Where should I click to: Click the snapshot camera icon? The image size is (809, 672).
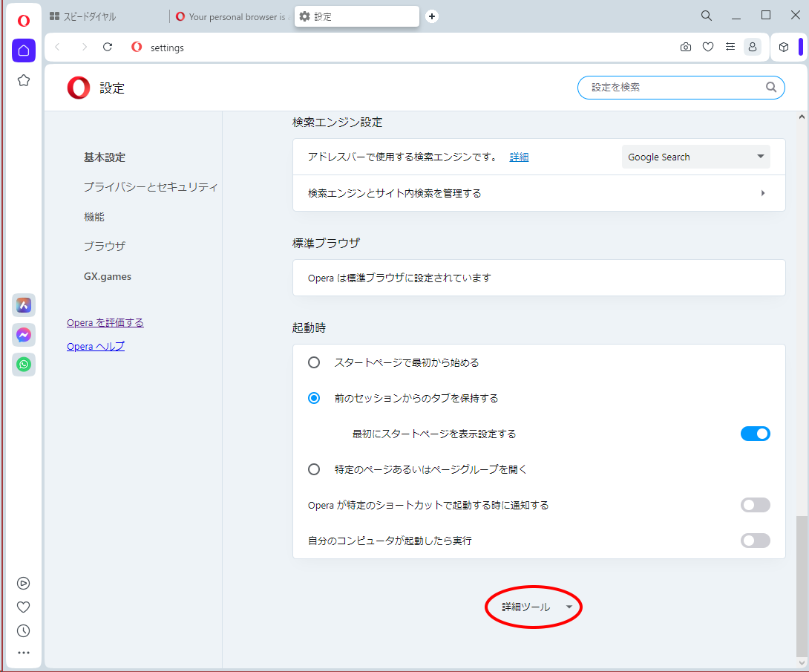(686, 48)
